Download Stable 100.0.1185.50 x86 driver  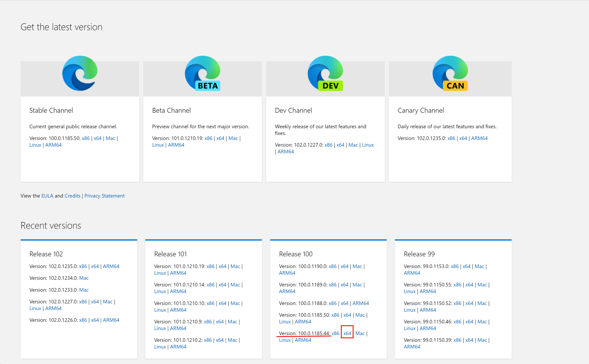[86, 138]
